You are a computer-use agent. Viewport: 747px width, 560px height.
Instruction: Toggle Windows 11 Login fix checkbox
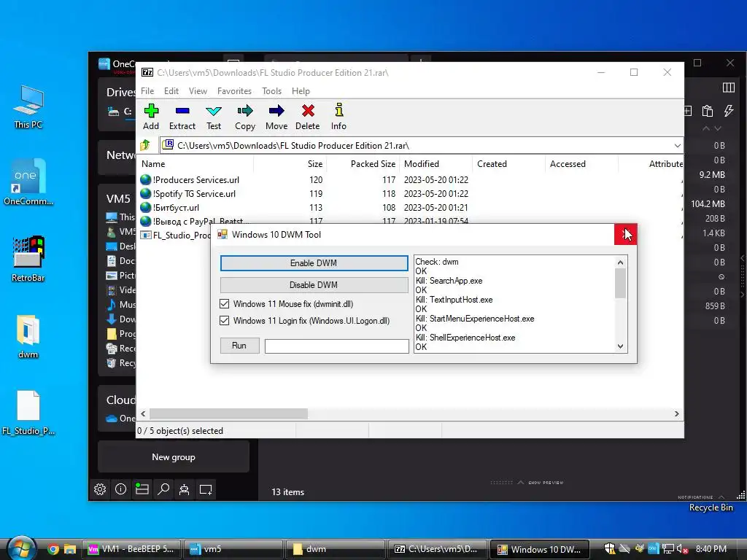[225, 321]
